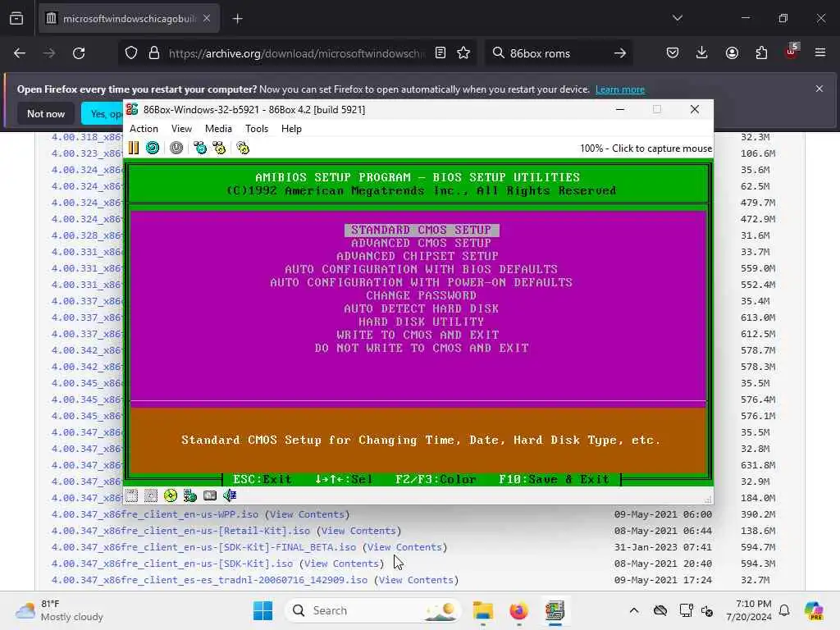
Task: Open the en-us-[Retail-Kit].iso download link
Action: point(180,531)
